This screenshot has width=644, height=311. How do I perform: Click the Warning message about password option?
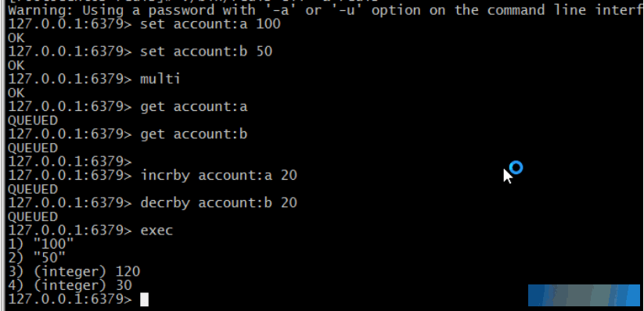(326, 10)
